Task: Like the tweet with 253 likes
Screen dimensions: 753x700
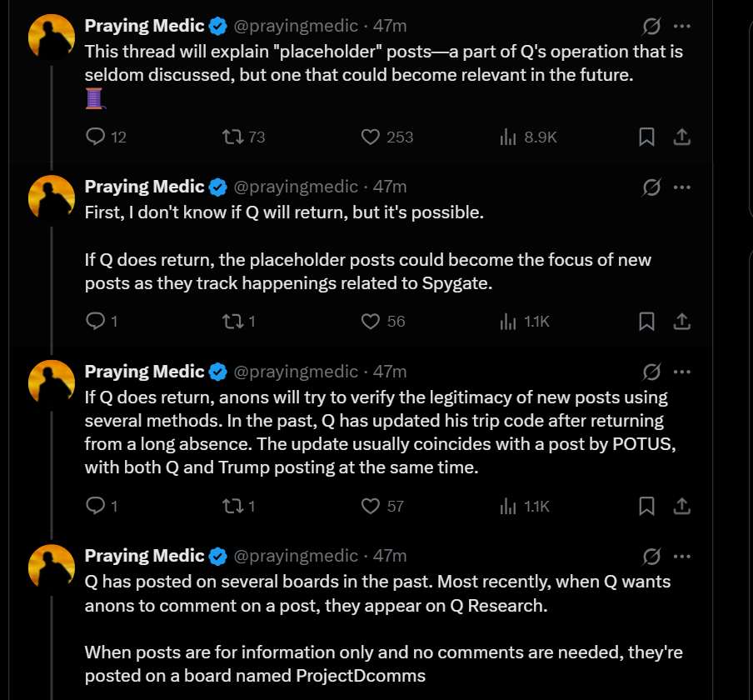Action: click(x=370, y=137)
